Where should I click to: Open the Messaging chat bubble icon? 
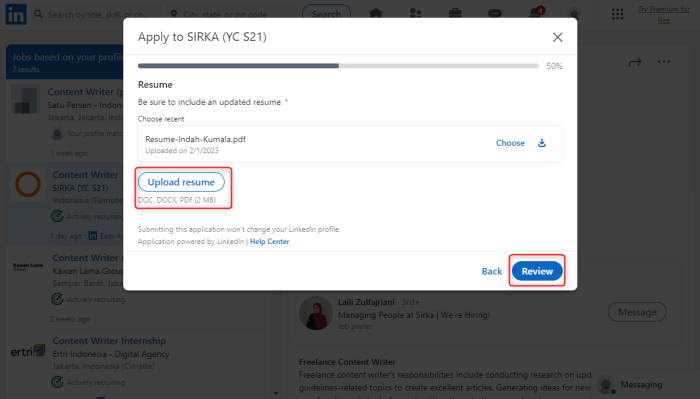click(495, 13)
